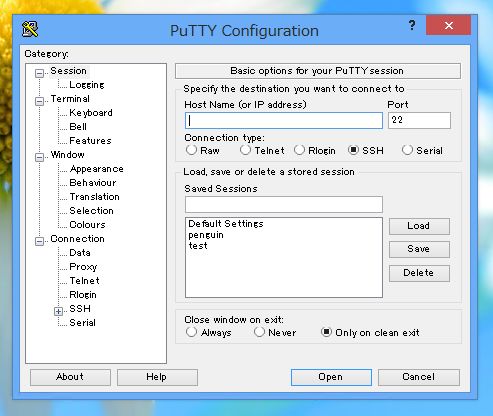Image resolution: width=493 pixels, height=416 pixels.
Task: Open the Bell category
Action: tap(78, 127)
